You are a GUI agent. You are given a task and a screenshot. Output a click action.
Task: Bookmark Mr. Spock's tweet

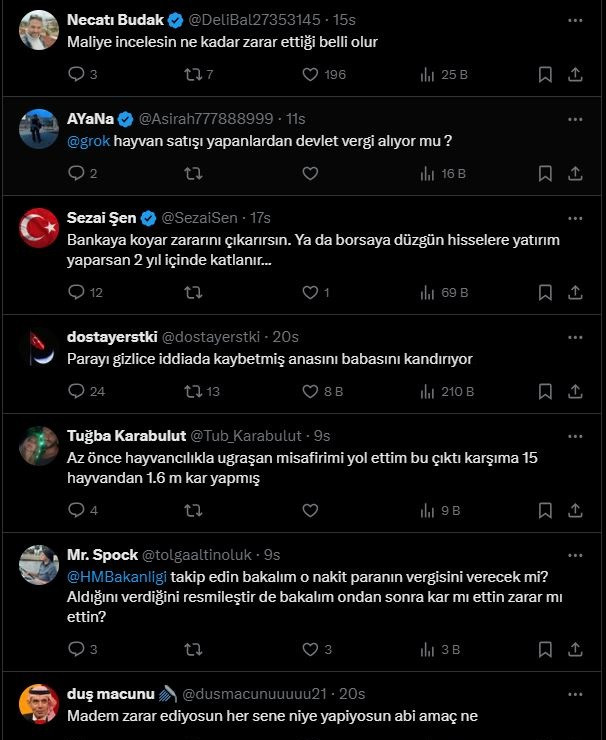pyautogui.click(x=545, y=649)
